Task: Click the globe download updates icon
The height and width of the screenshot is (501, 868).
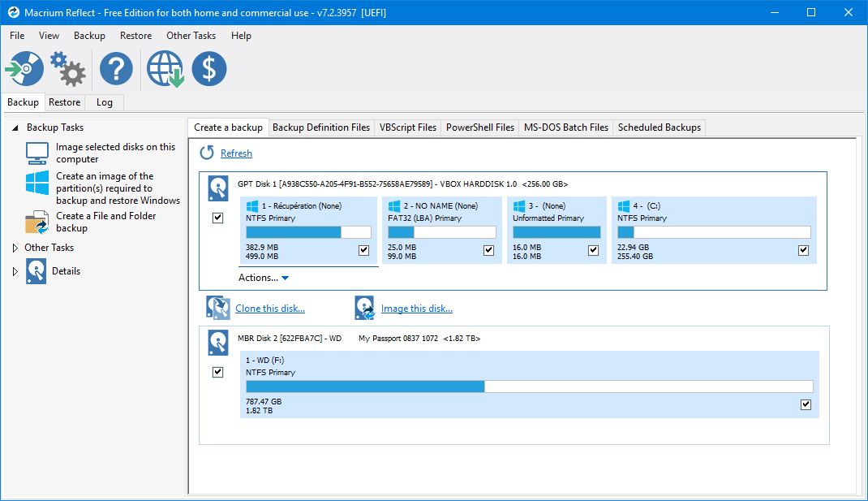Action: coord(165,69)
